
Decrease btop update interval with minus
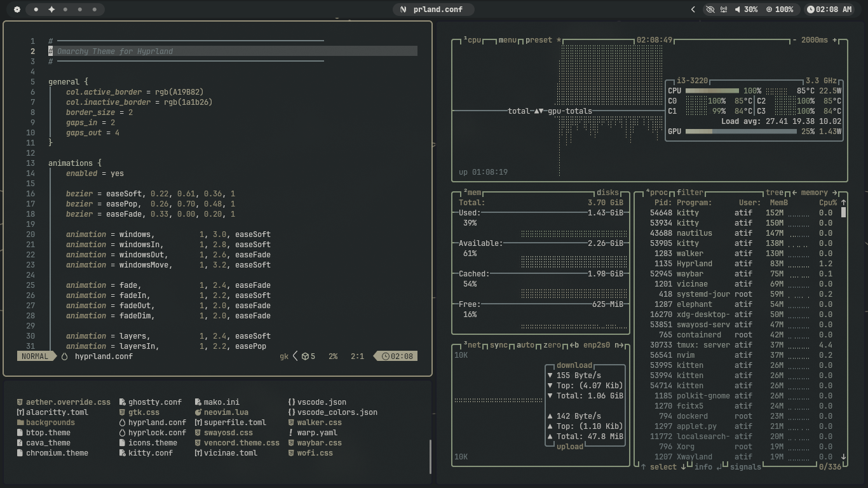coord(794,40)
